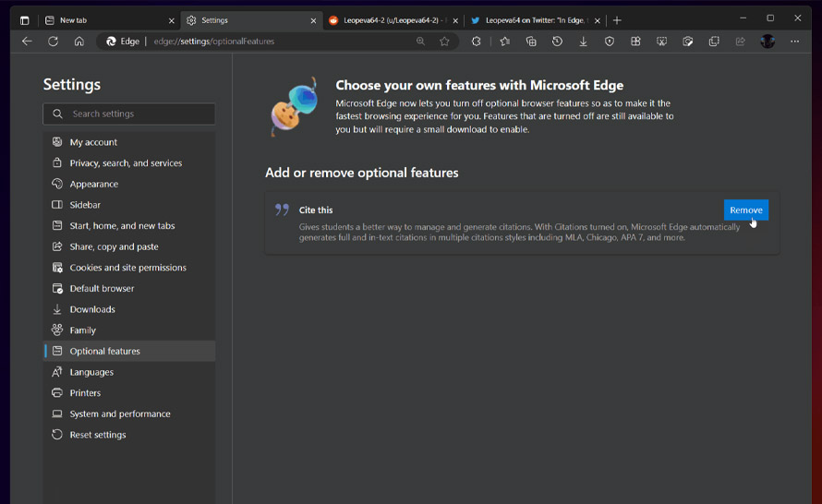Screen dimensions: 822x504
Task: Open the browser essentials shield icon
Action: [610, 42]
